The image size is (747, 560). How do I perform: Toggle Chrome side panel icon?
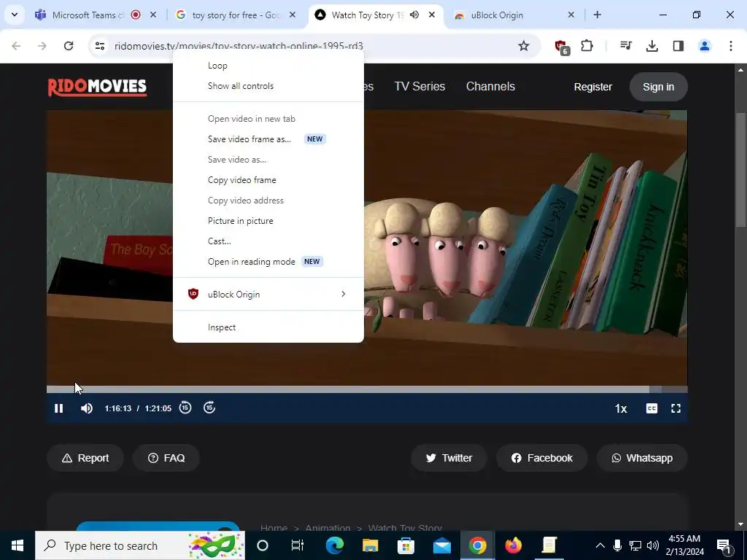[x=678, y=46]
